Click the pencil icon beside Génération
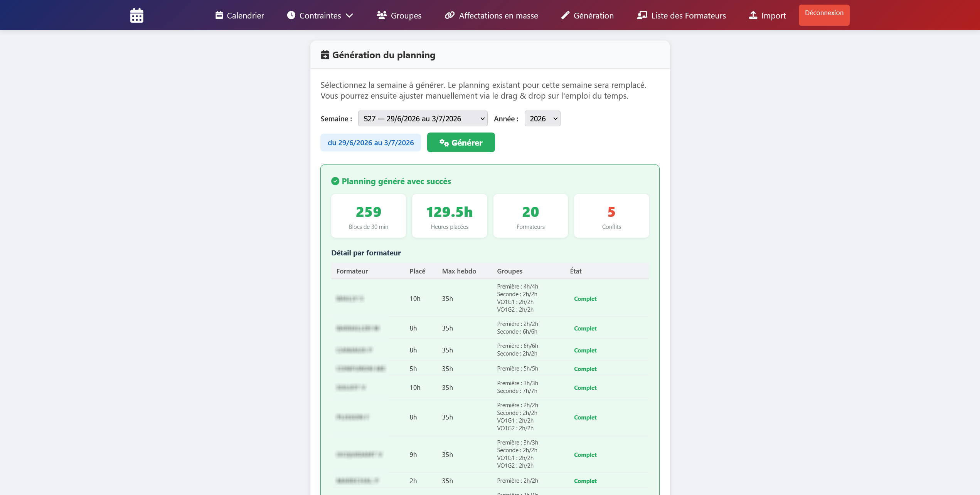Screen dimensions: 980x495 tap(565, 15)
